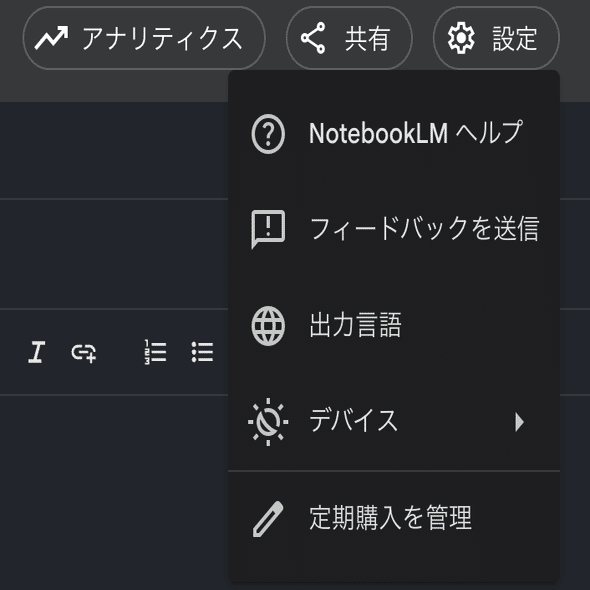Click the share nodes icon
The image size is (590, 590).
click(313, 38)
